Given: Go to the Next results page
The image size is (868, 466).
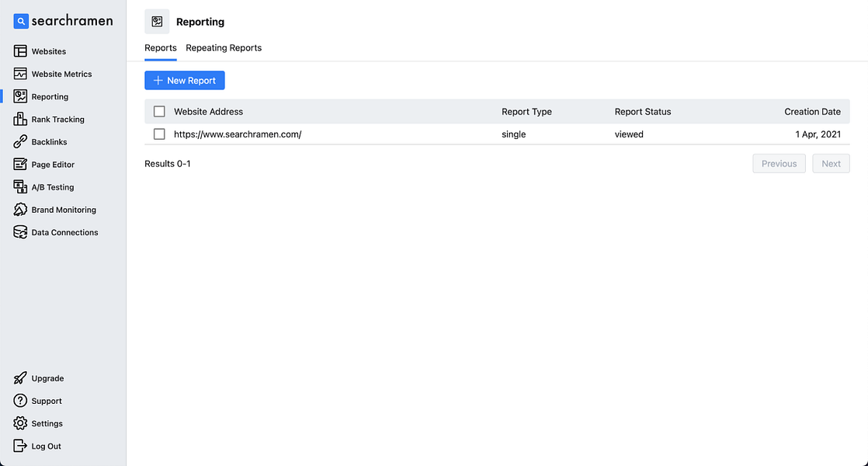Looking at the screenshot, I should coord(831,163).
